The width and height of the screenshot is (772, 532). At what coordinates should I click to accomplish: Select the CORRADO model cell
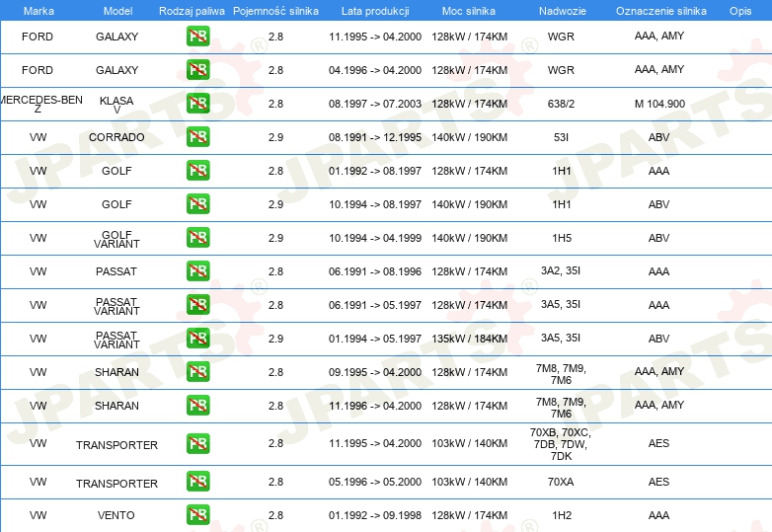pyautogui.click(x=116, y=137)
